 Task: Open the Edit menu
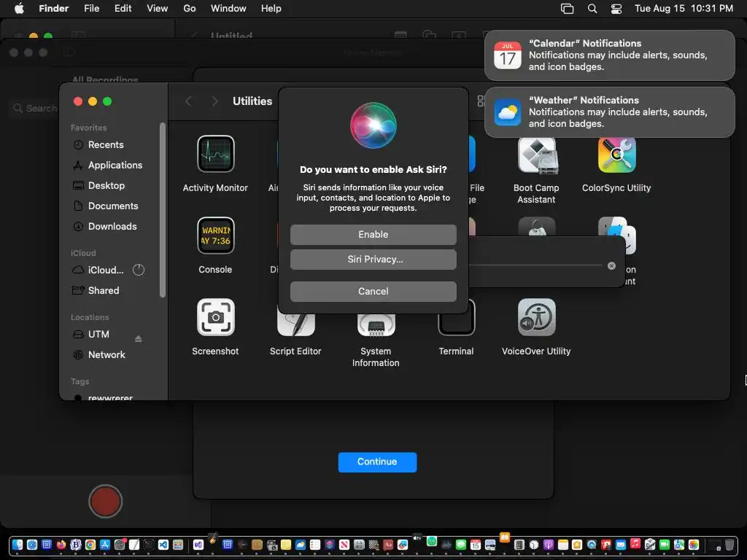[123, 9]
